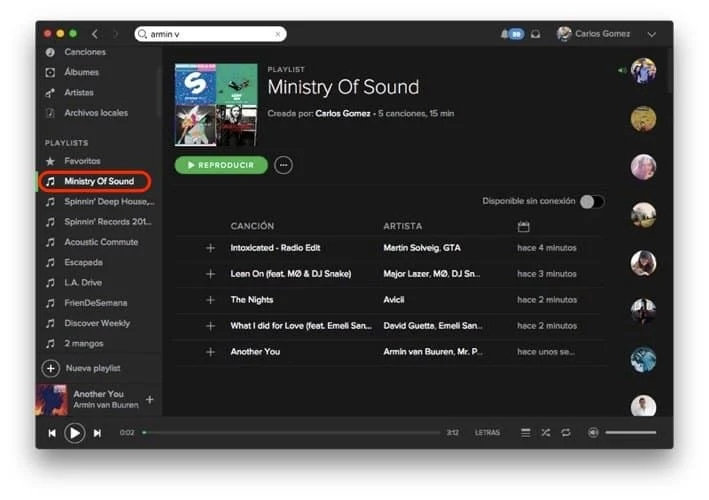The height and width of the screenshot is (500, 709).
Task: Add Intoxicated - Radio Edit with plus icon
Action: tap(210, 248)
